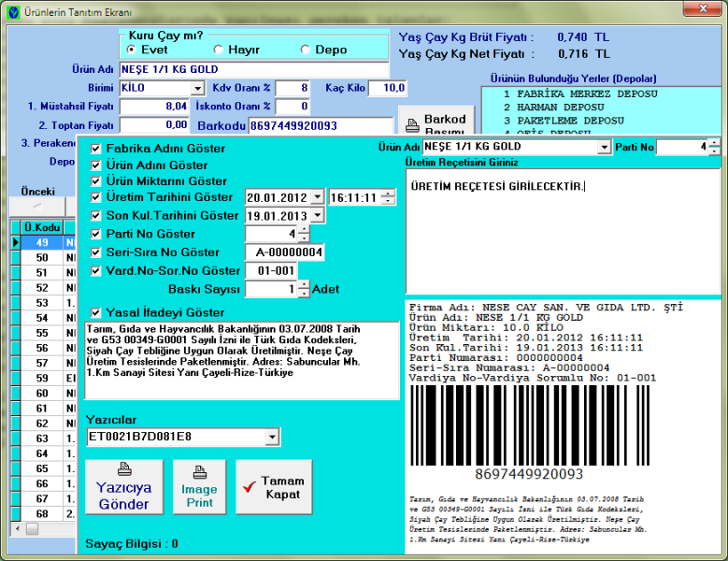728x561 pixels.
Task: Toggle Parti No Göster checkbox
Action: click(x=96, y=234)
